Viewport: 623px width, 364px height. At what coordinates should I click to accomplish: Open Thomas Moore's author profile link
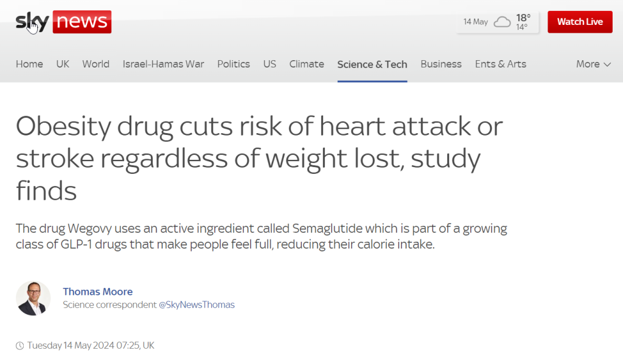(98, 292)
